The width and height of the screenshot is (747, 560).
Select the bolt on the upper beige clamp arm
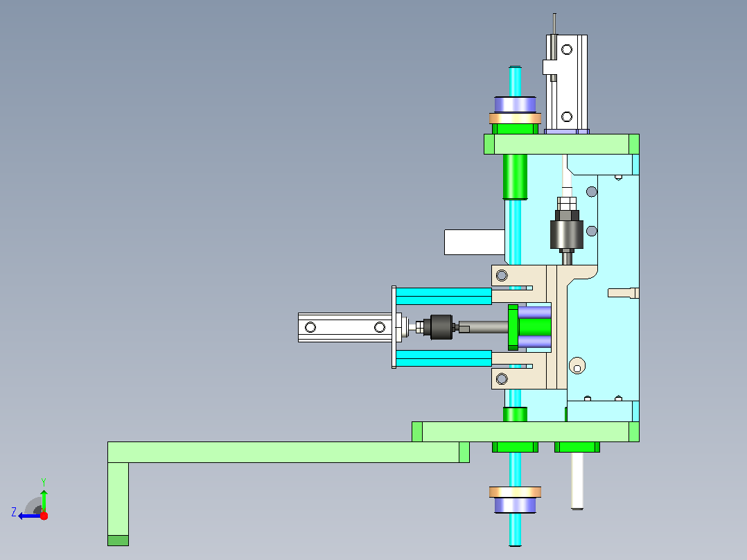coord(502,275)
